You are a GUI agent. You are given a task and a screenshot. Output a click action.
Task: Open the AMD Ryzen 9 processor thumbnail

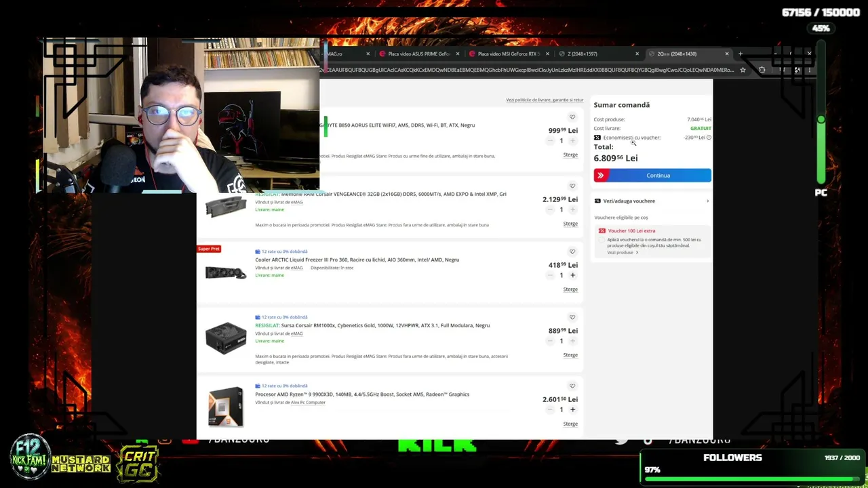(x=226, y=407)
